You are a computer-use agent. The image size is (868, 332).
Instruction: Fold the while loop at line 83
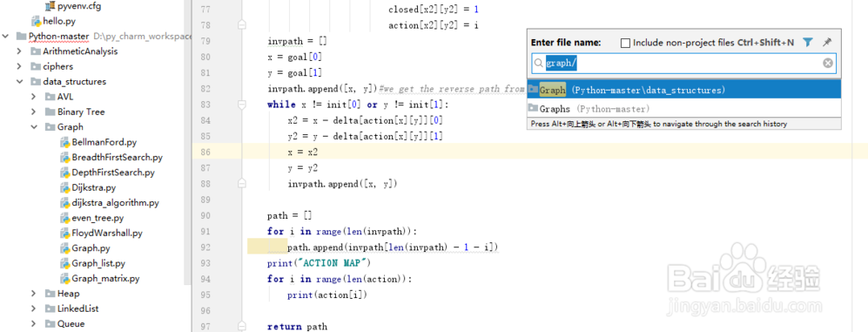(x=241, y=105)
